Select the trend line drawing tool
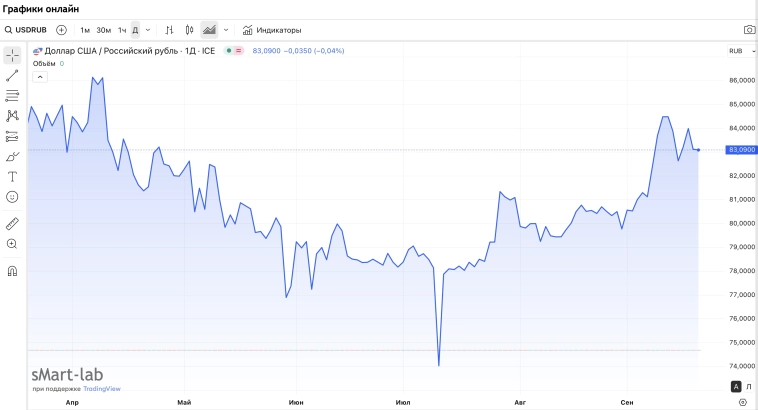This screenshot has height=410, width=758. click(x=12, y=76)
